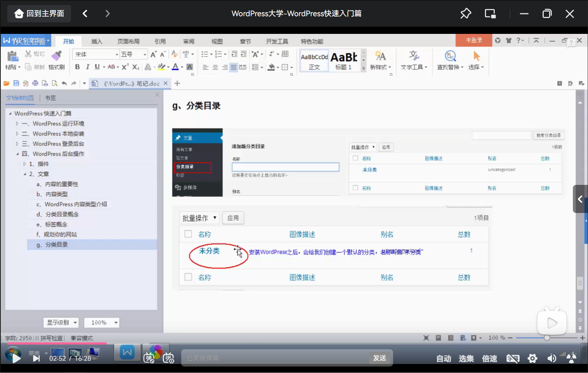Open player settings gear icon
Image resolution: width=588 pixels, height=373 pixels.
(x=533, y=358)
